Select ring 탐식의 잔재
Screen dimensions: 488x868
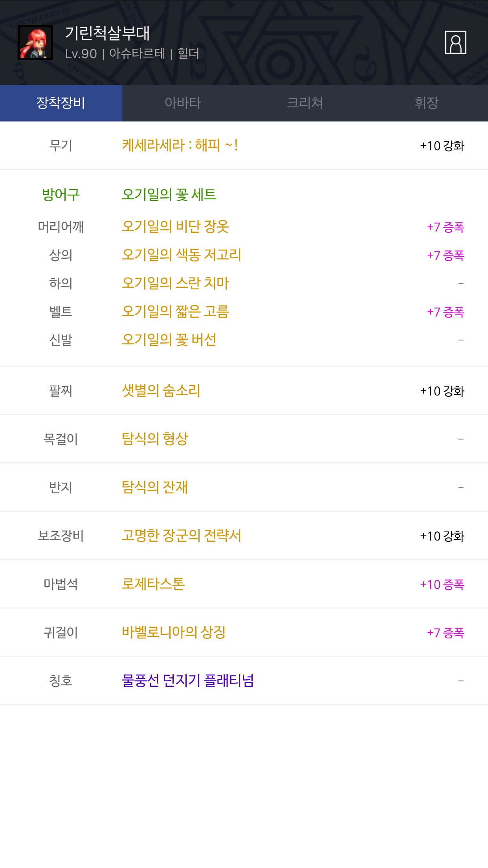click(155, 487)
